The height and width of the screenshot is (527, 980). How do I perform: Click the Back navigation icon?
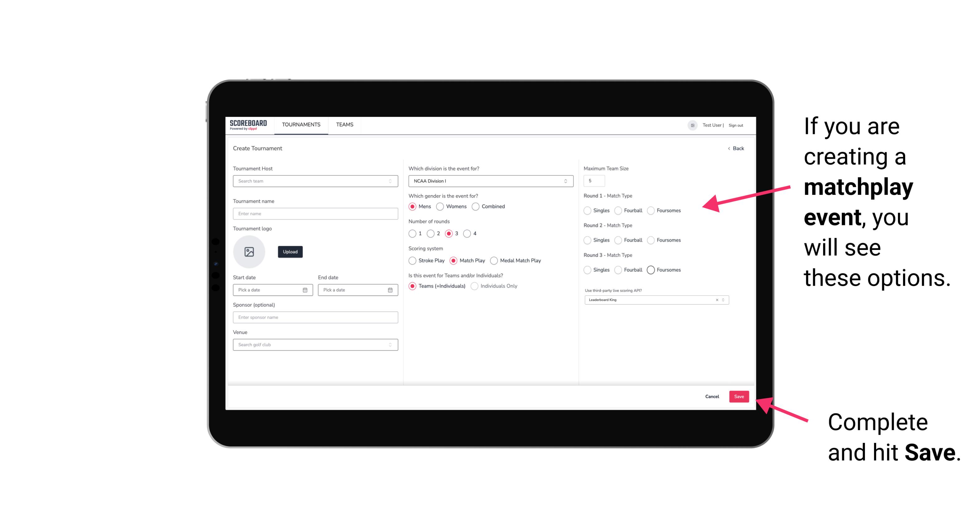(x=727, y=149)
